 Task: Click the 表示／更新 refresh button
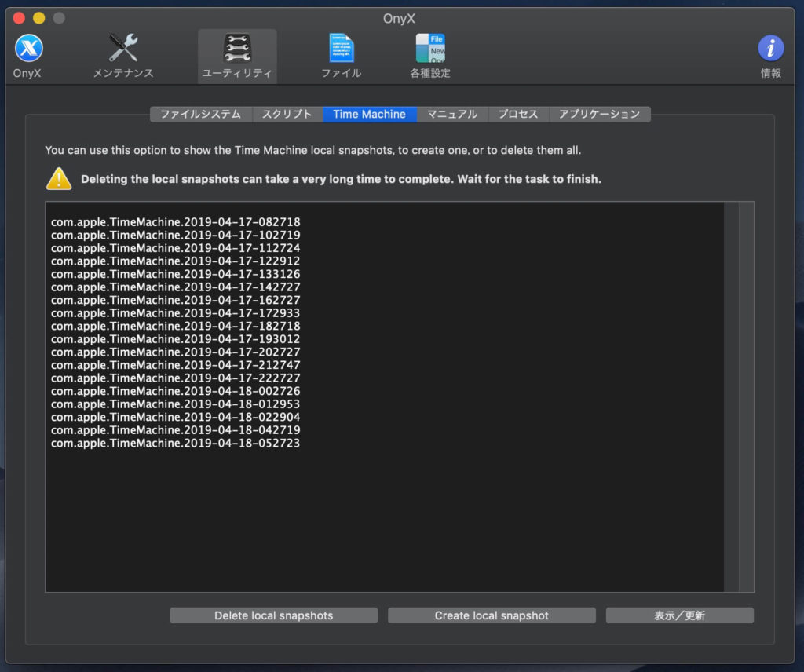[680, 615]
